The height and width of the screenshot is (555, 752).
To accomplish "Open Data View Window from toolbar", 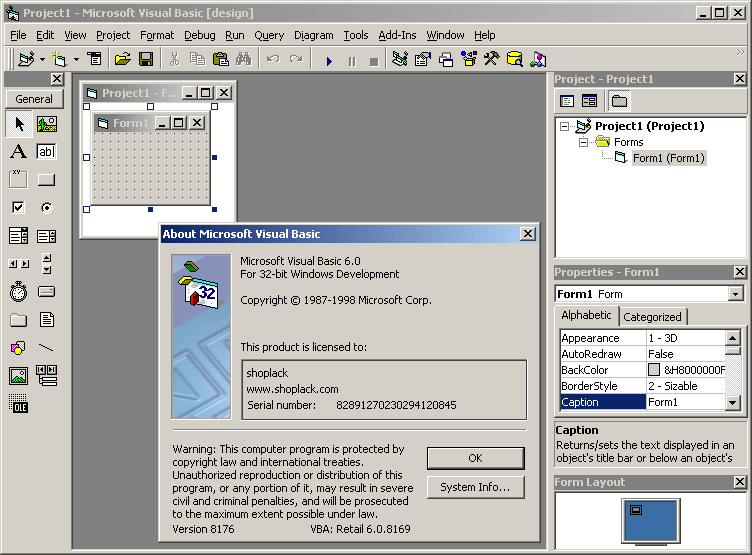I will point(515,59).
